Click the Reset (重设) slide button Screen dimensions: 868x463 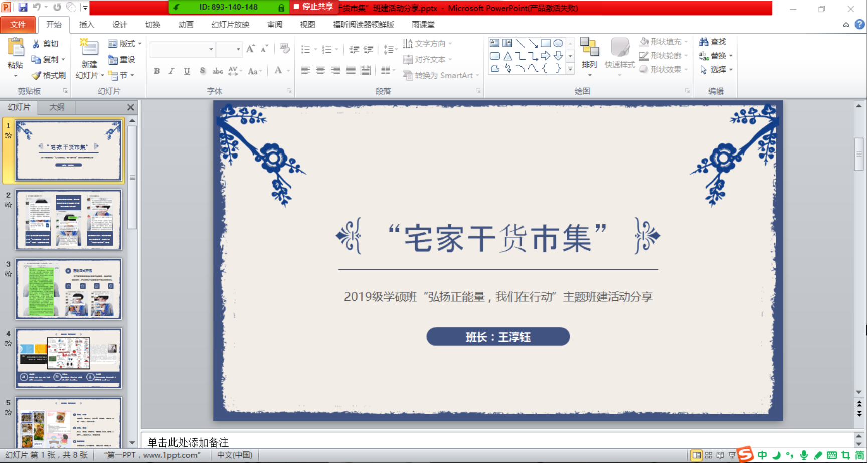click(x=122, y=60)
